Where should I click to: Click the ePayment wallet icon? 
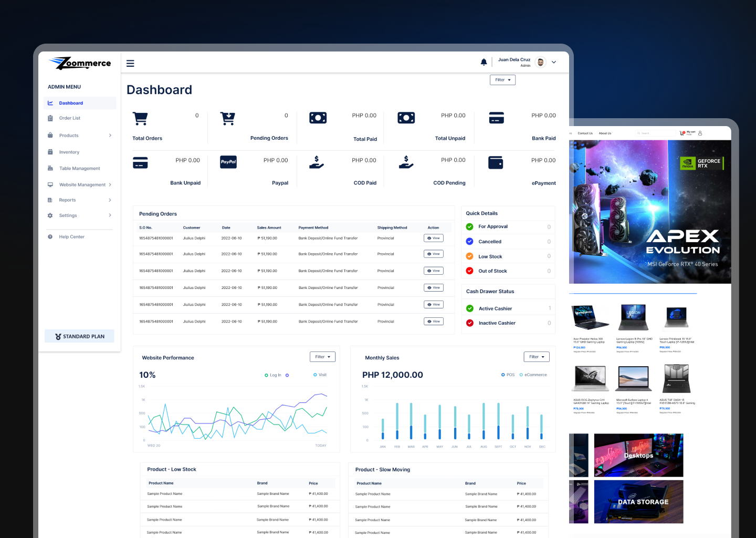(496, 162)
